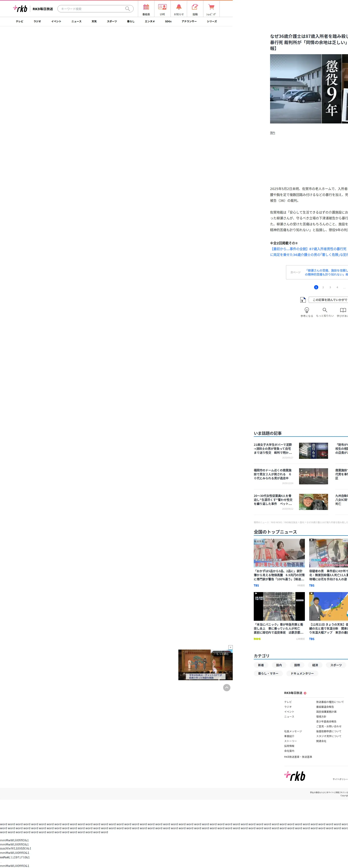This screenshot has height=868, width=348.
Task: Click the search magnifier icon
Action: tap(128, 9)
